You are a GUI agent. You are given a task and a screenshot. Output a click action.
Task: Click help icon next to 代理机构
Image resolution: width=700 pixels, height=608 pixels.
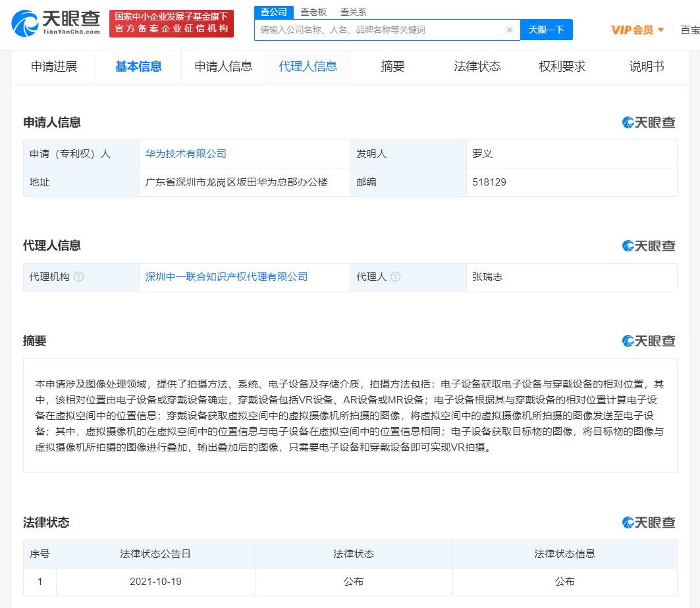coord(79,277)
